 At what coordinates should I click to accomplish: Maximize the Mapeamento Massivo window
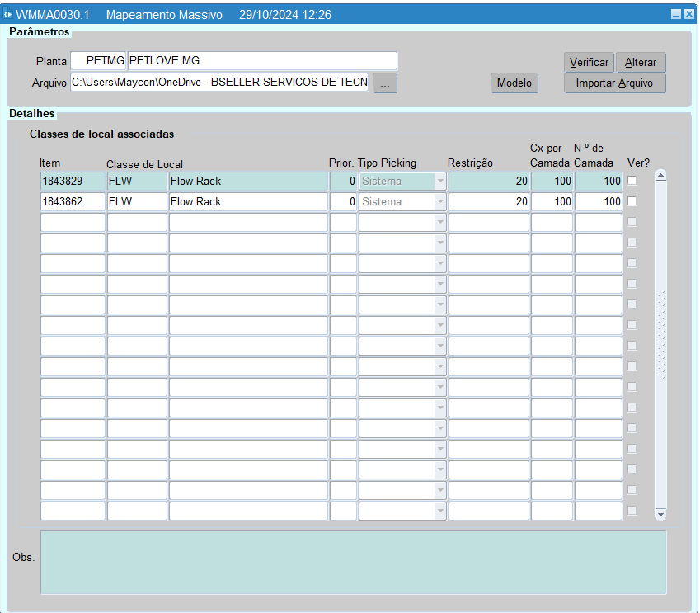pos(688,15)
